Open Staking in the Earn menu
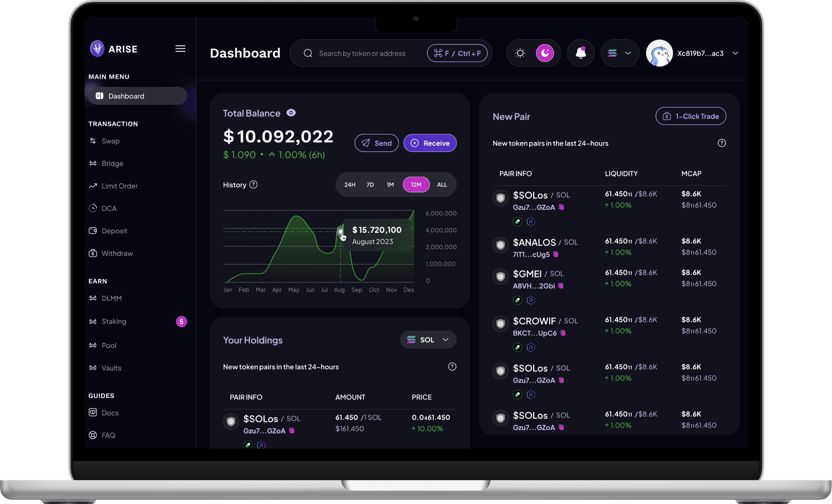This screenshot has width=832, height=504. [x=114, y=322]
